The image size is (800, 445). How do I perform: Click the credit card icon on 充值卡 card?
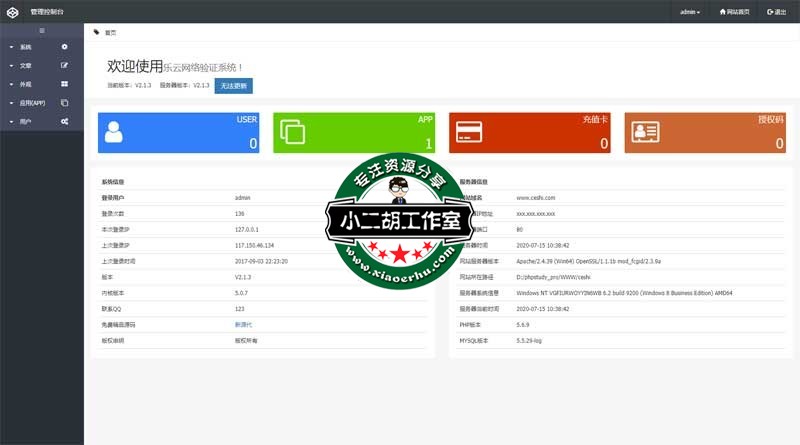point(467,133)
